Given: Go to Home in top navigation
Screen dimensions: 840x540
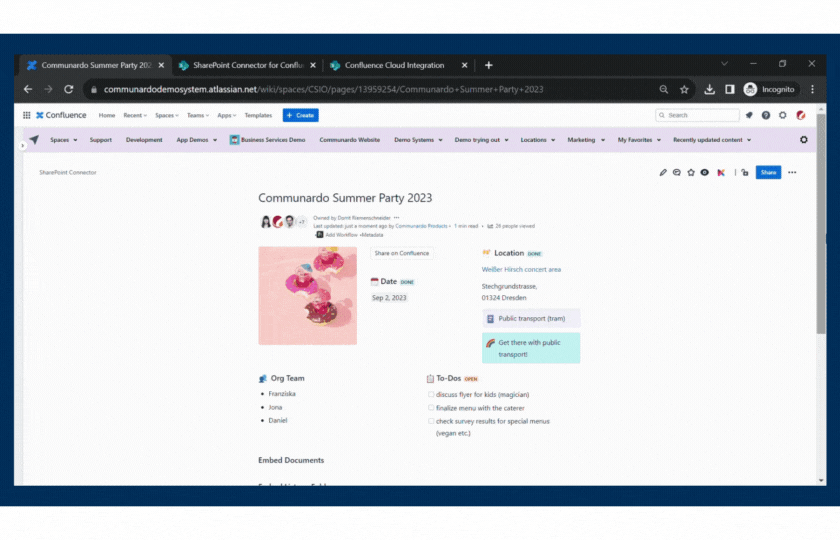Looking at the screenshot, I should point(107,115).
